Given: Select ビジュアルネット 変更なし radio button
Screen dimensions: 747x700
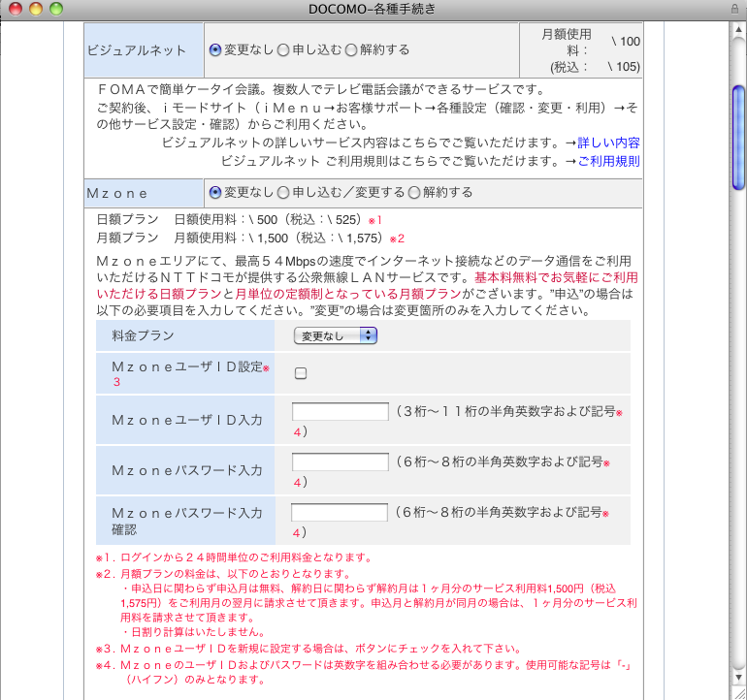Looking at the screenshot, I should click(215, 49).
